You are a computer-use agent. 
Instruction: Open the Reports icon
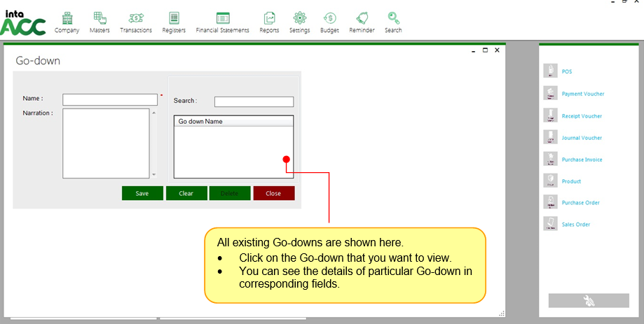269,19
